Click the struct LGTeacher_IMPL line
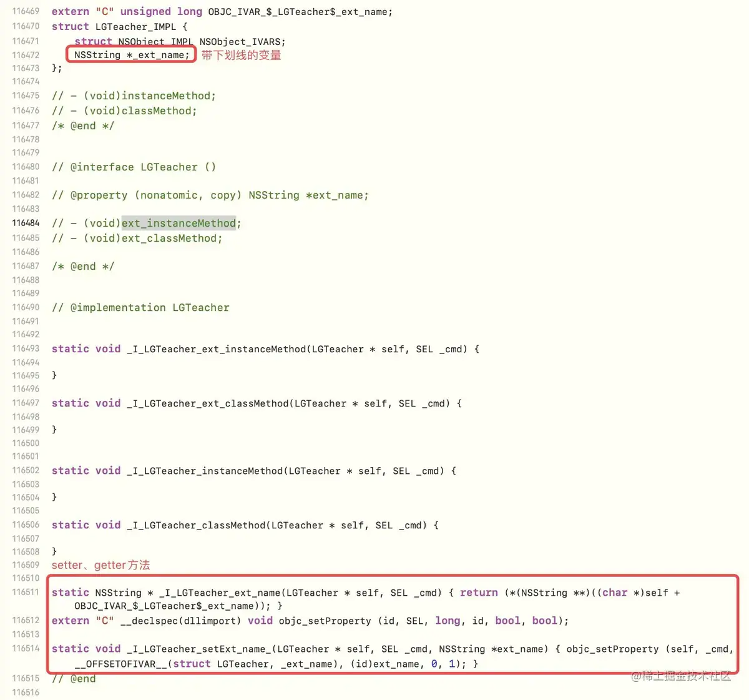Screen dimensions: 749x700 click(119, 27)
